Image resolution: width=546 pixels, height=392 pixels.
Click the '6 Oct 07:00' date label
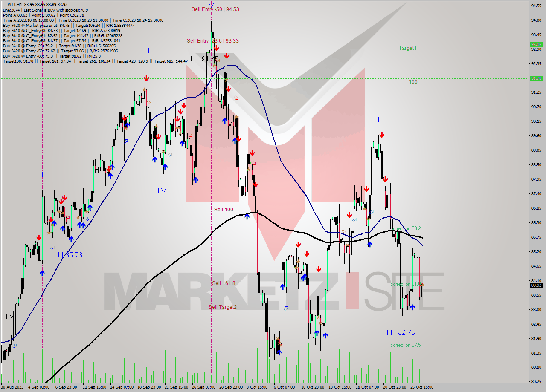tap(284, 387)
